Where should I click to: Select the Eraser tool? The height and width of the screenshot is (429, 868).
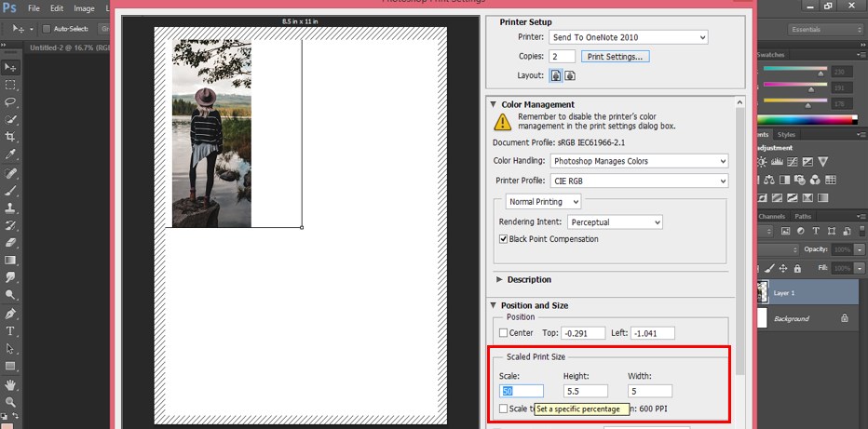[10, 243]
